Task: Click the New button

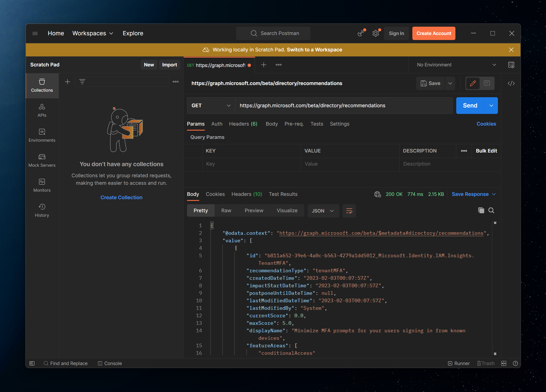Action: tap(149, 65)
